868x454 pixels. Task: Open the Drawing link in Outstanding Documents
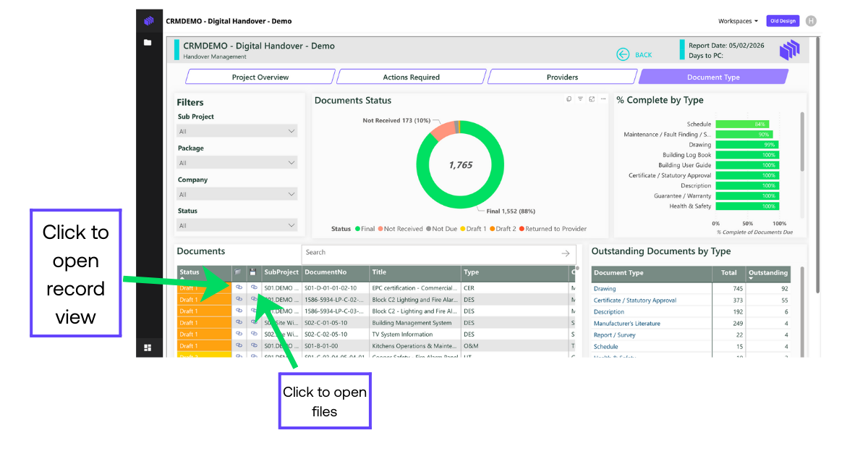(603, 288)
